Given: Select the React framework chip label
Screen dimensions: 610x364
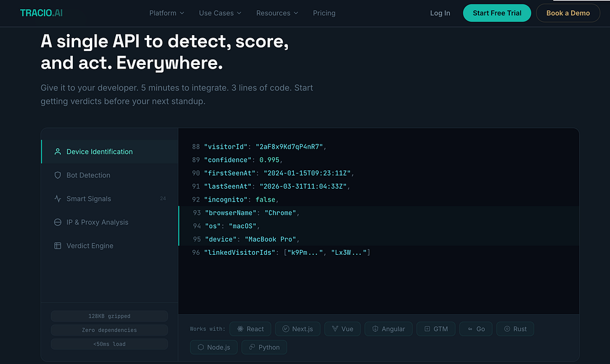Looking at the screenshot, I should point(255,329).
